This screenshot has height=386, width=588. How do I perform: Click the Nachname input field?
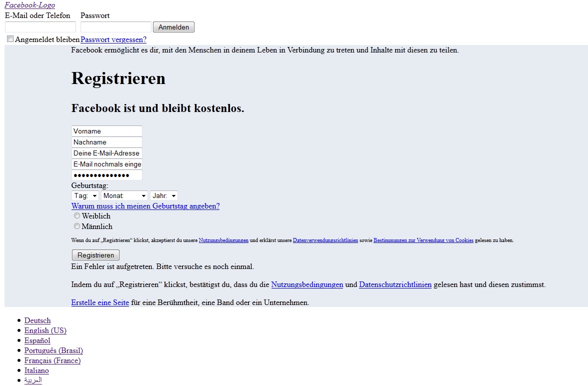tap(107, 142)
